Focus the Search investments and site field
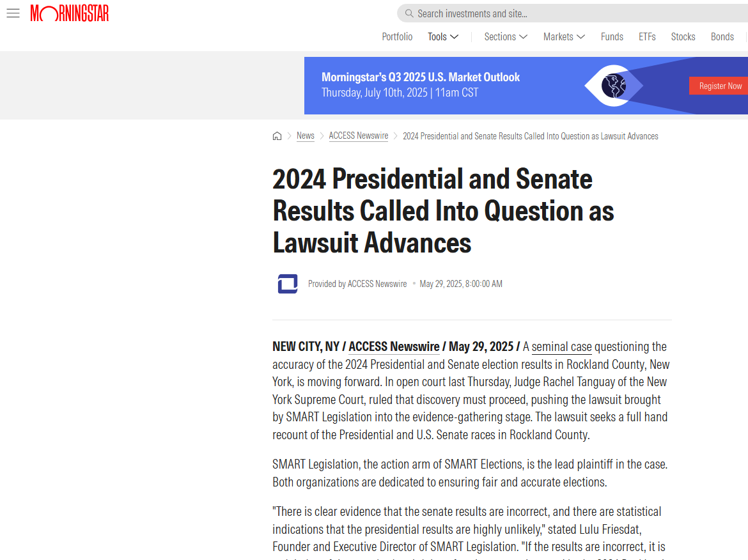The height and width of the screenshot is (560, 748). pos(572,13)
